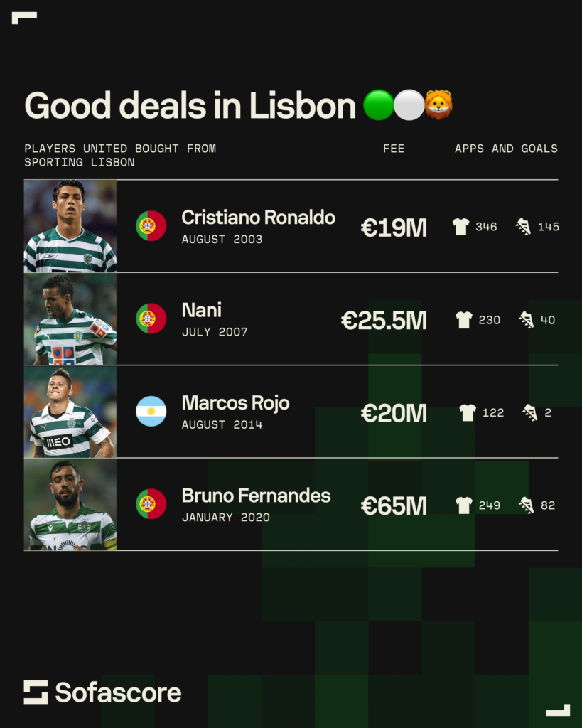Open Nani's player photo
The image size is (582, 728).
click(x=70, y=319)
